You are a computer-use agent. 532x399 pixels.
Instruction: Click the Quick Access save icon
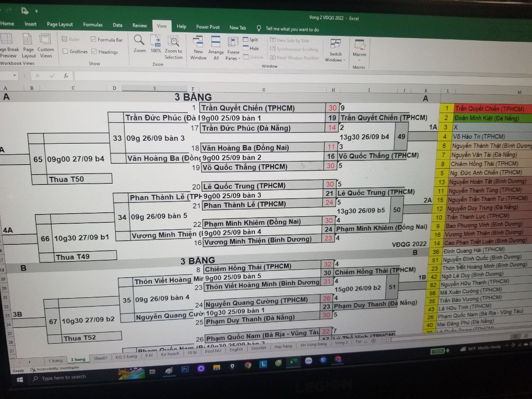point(25,11)
